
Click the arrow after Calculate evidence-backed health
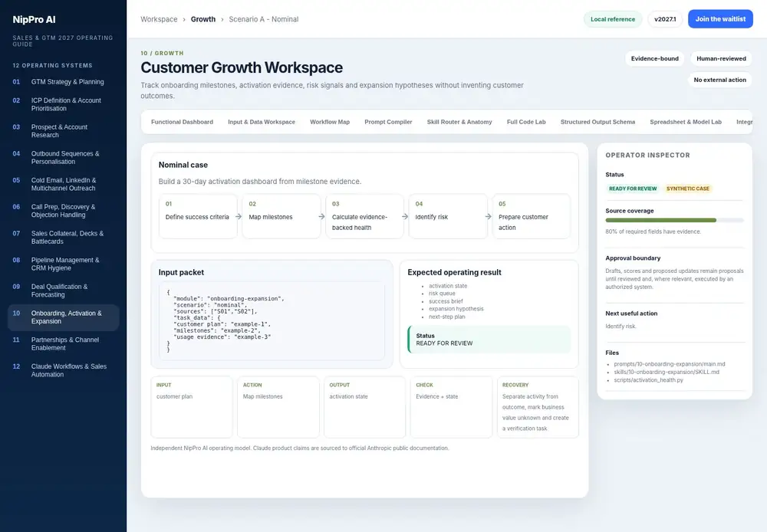pyautogui.click(x=405, y=216)
